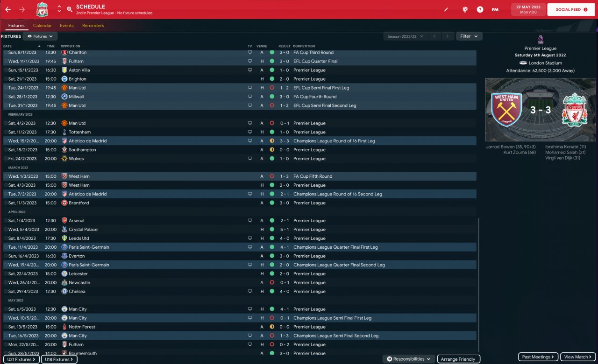Go to the previous season with left chevron
The width and height of the screenshot is (598, 364).
coord(434,36)
